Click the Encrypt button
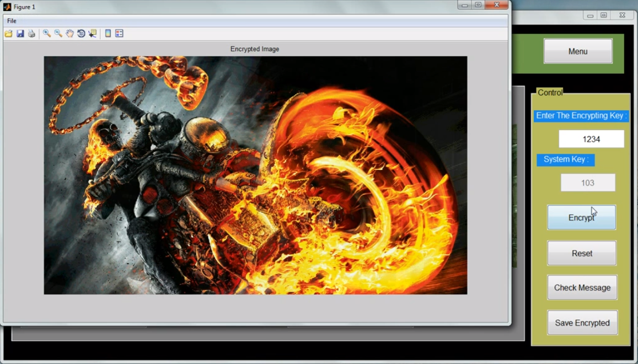Screen dimensions: 638x364 [581, 217]
